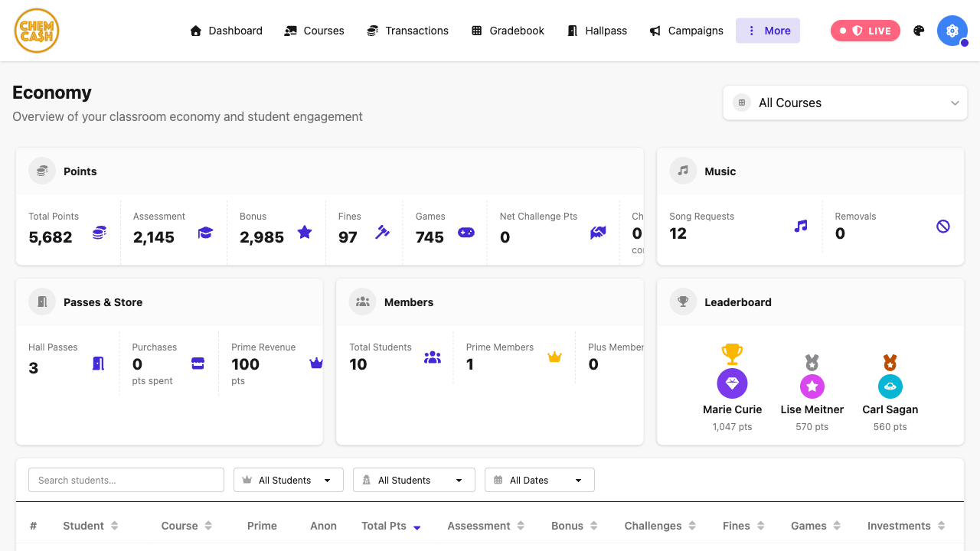
Task: Click the Removals ban icon
Action: pyautogui.click(x=943, y=226)
